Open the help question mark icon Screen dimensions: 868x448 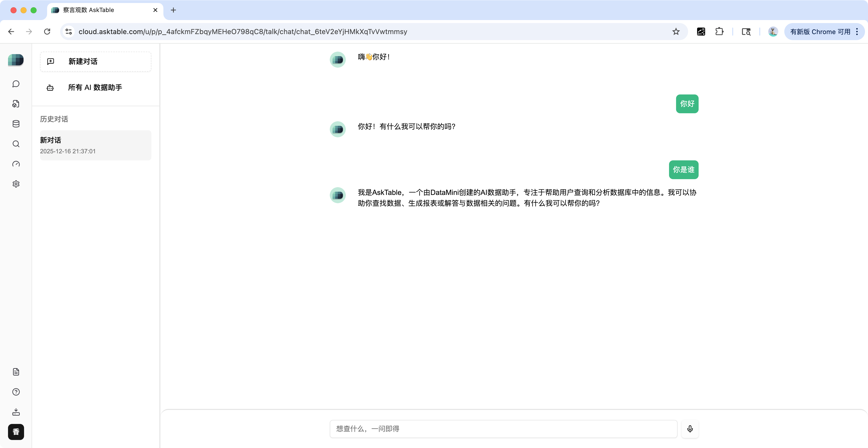click(16, 392)
